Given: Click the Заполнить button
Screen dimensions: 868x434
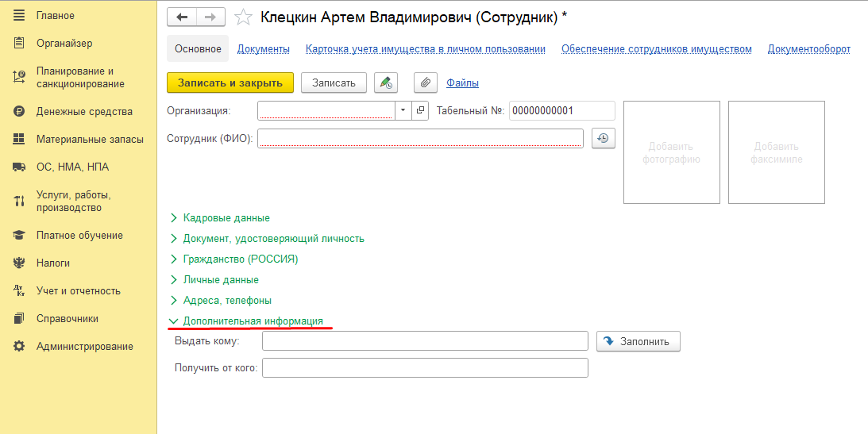Looking at the screenshot, I should coord(638,341).
